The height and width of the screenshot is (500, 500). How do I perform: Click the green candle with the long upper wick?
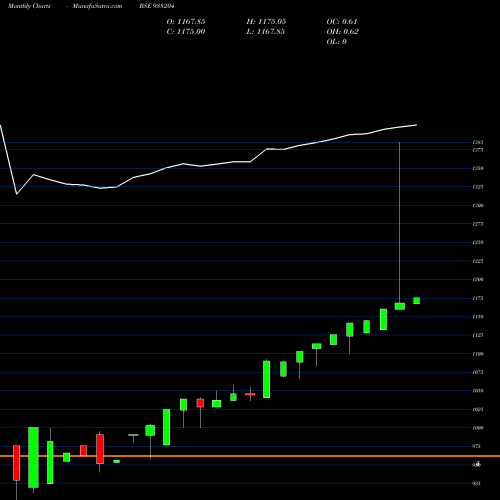[x=400, y=306]
